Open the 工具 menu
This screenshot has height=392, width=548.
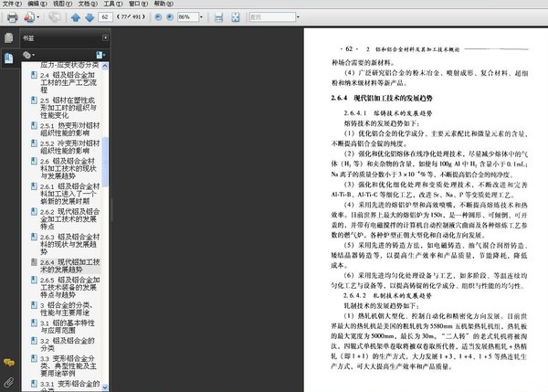point(113,4)
